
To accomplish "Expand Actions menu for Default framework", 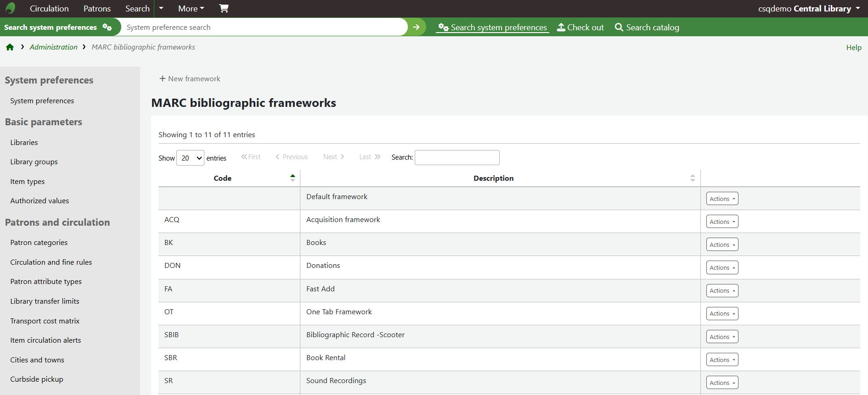I will (722, 199).
